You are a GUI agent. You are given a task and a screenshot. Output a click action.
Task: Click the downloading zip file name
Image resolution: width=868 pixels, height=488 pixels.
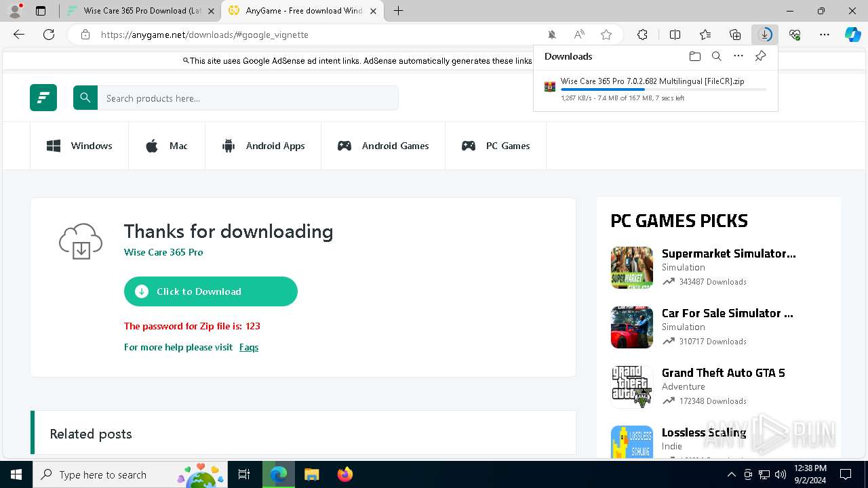652,81
